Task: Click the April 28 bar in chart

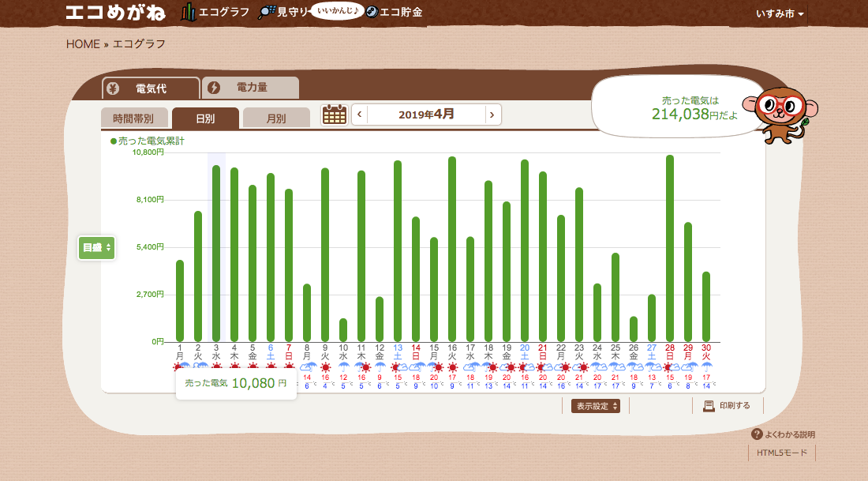Action: (x=670, y=248)
